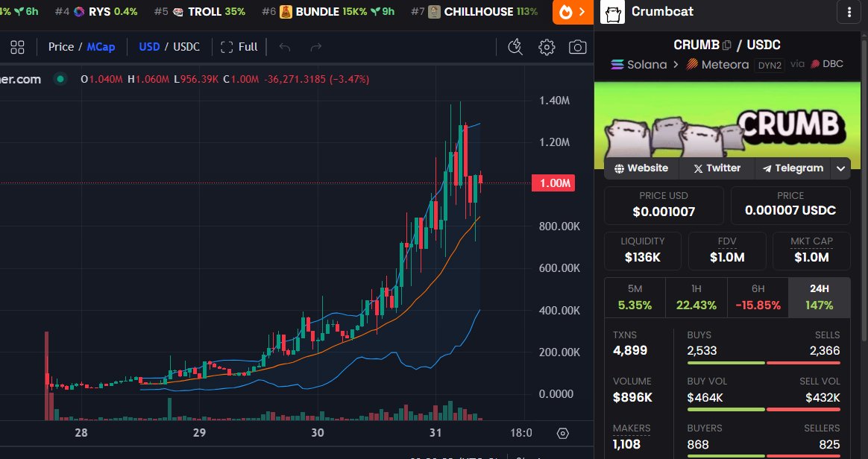Open the Crumbcat Telegram link
Viewport: 868px width, 459px height.
[793, 168]
